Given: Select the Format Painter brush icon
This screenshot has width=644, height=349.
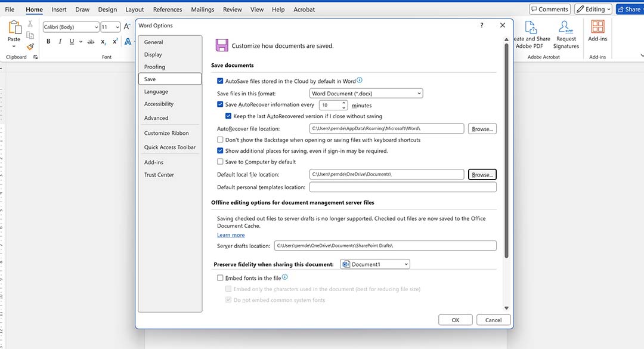Looking at the screenshot, I should pyautogui.click(x=30, y=47).
